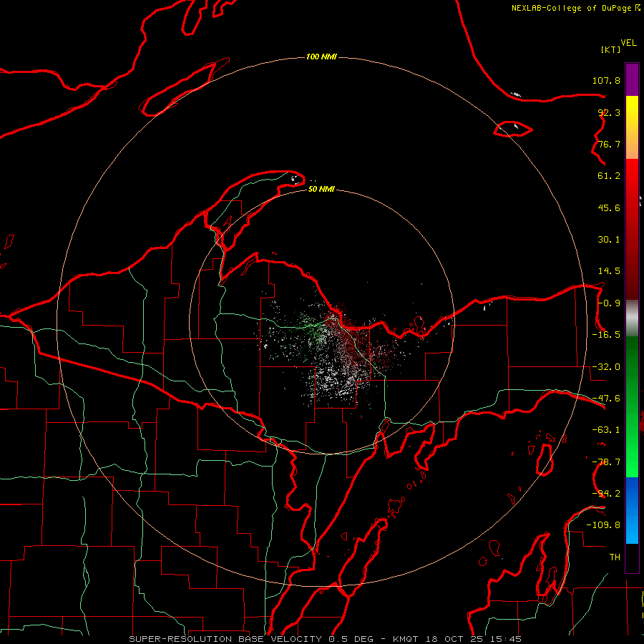
Task: Click the 76.7 velocity scale value
Action: tap(609, 144)
